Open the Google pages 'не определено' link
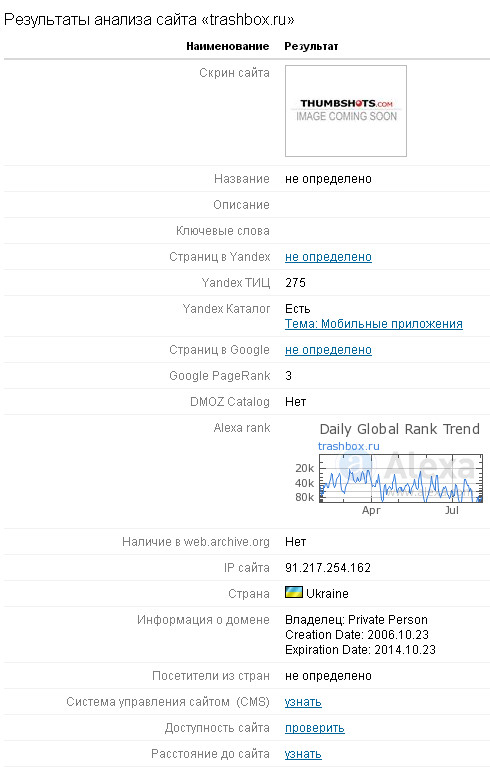The image size is (490, 770). [x=328, y=350]
